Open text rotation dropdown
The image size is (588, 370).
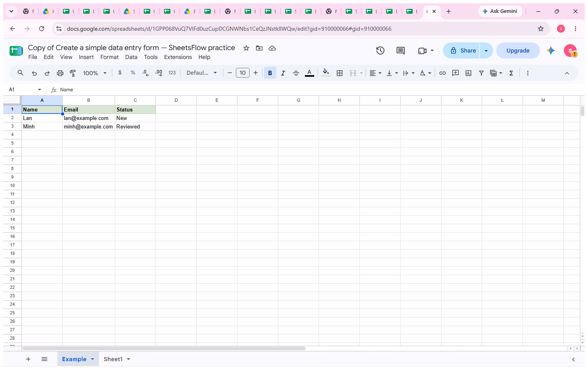(x=425, y=73)
